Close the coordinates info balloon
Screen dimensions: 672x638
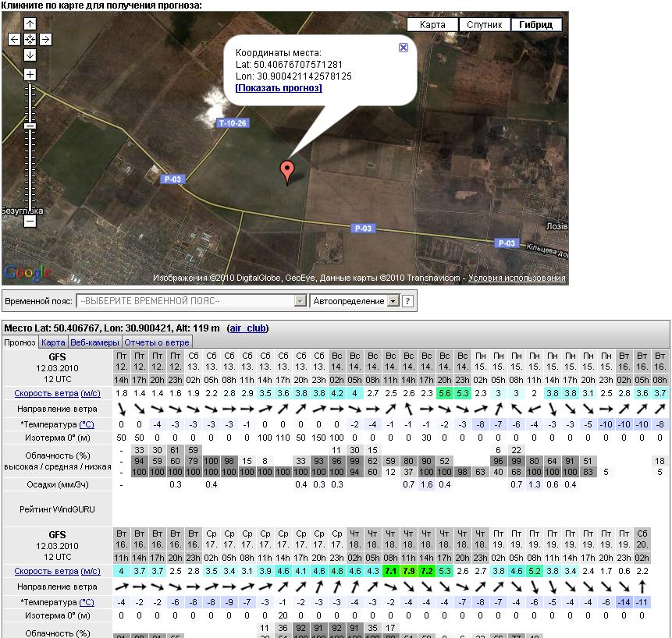pyautogui.click(x=404, y=48)
